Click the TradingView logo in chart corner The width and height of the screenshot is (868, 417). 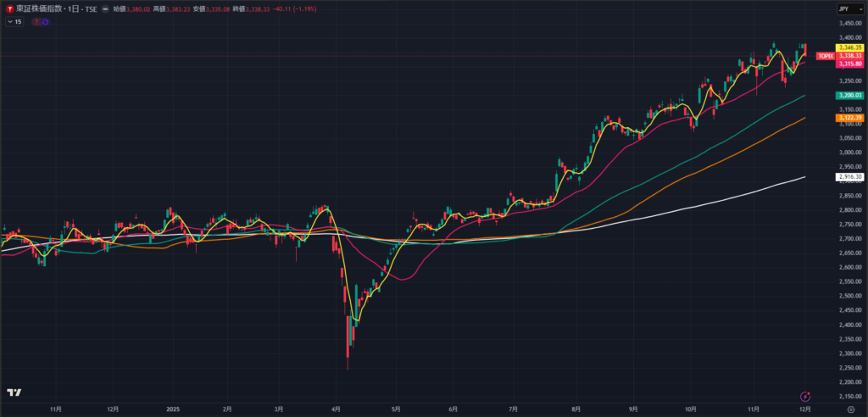tap(14, 392)
